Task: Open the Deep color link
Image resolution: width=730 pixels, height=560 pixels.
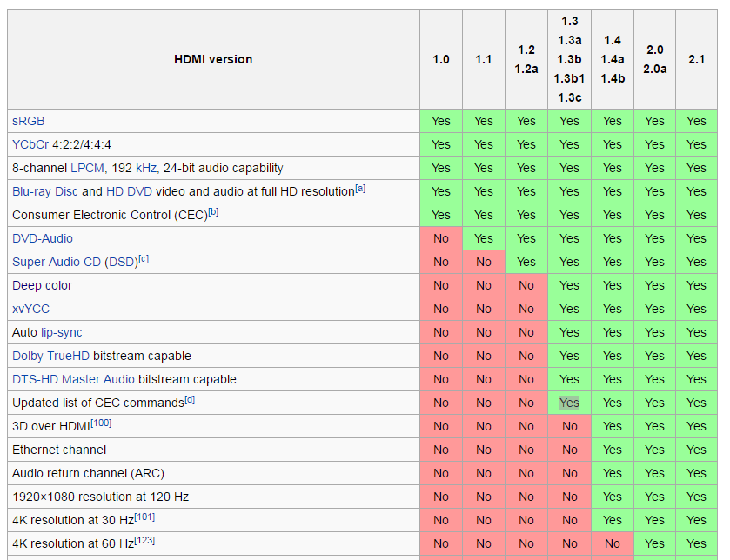Action: coord(42,285)
